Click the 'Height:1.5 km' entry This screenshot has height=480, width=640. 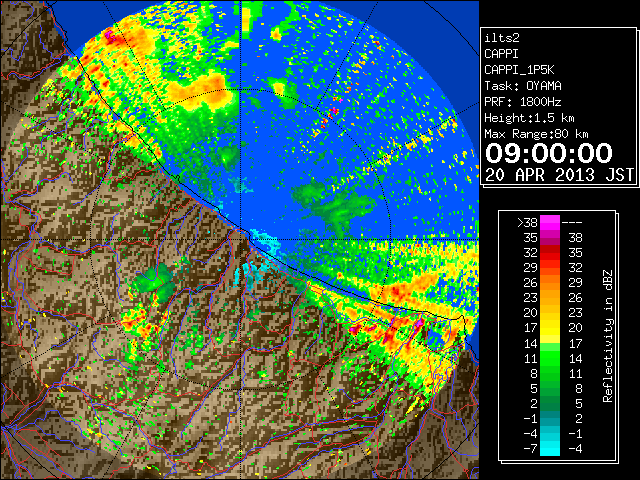(x=529, y=118)
